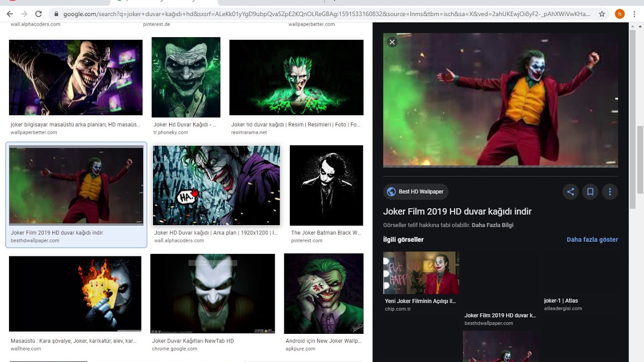Save the previewed image to collection
The height and width of the screenshot is (362, 644).
point(590,192)
